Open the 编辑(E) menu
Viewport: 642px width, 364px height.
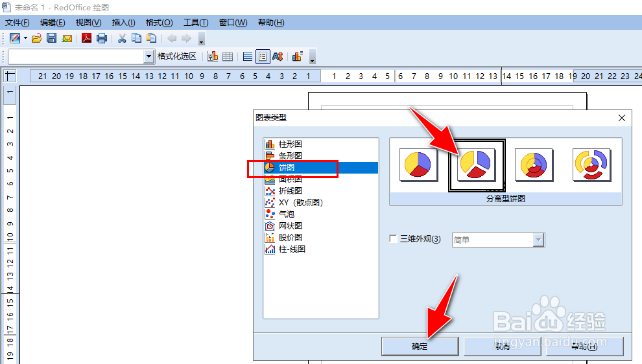pos(53,23)
